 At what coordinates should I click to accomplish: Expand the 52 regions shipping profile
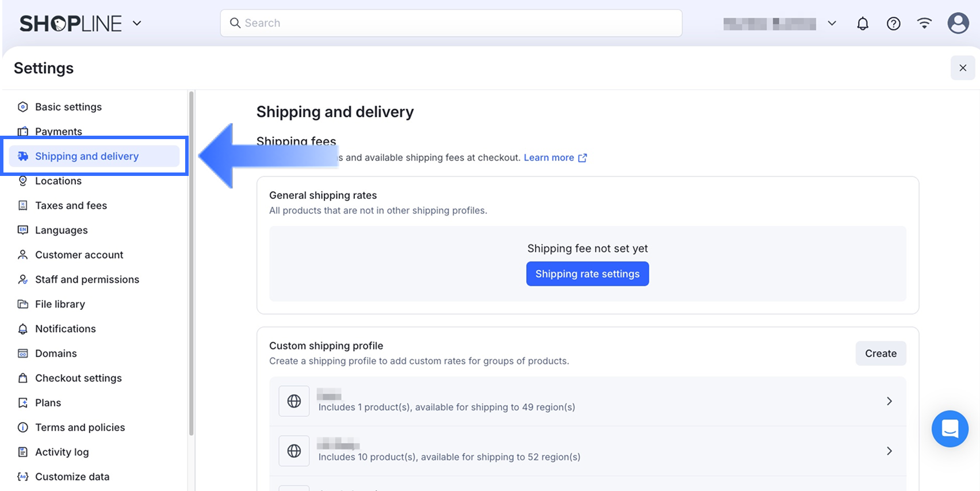tap(889, 451)
